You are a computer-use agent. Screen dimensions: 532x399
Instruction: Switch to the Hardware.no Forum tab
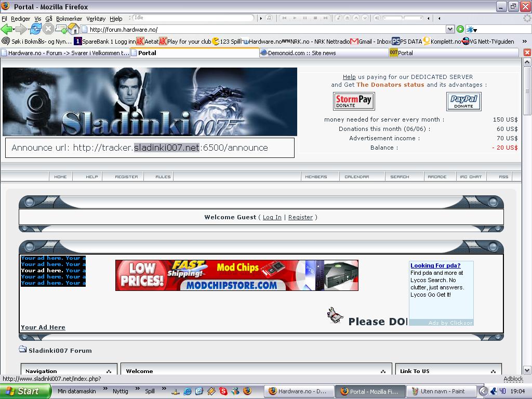point(65,53)
